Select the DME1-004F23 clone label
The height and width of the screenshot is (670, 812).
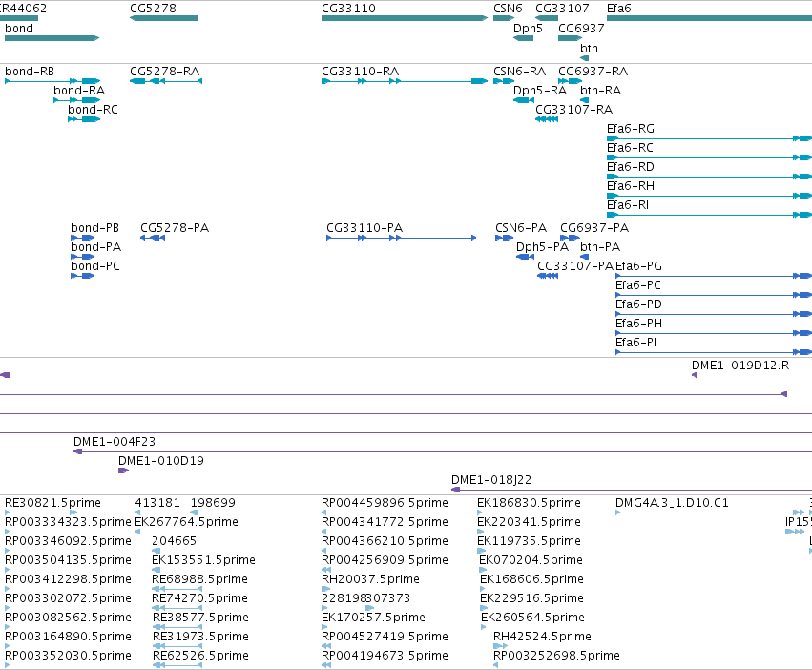[x=114, y=442]
